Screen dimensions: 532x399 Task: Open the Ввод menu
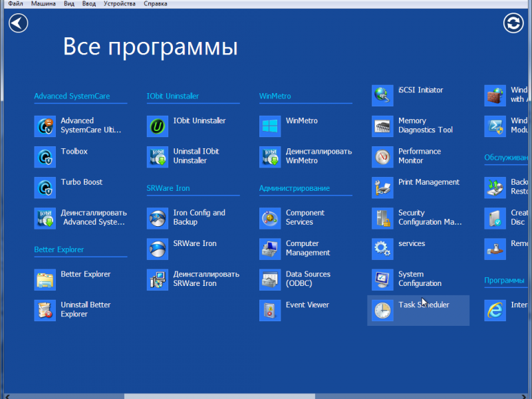89,4
